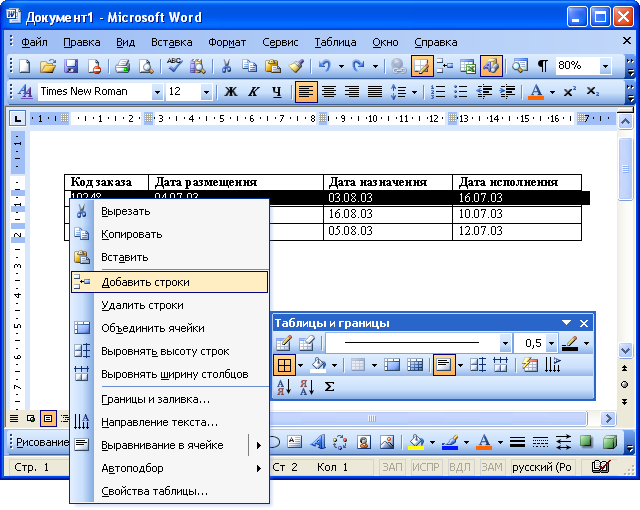
Task: Run the ABC spelling check
Action: (x=175, y=66)
